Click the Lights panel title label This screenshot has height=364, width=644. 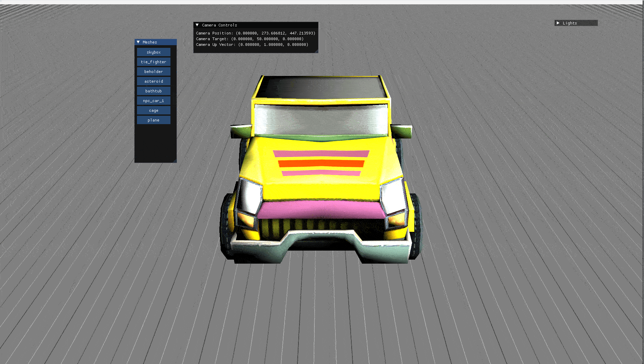(570, 23)
